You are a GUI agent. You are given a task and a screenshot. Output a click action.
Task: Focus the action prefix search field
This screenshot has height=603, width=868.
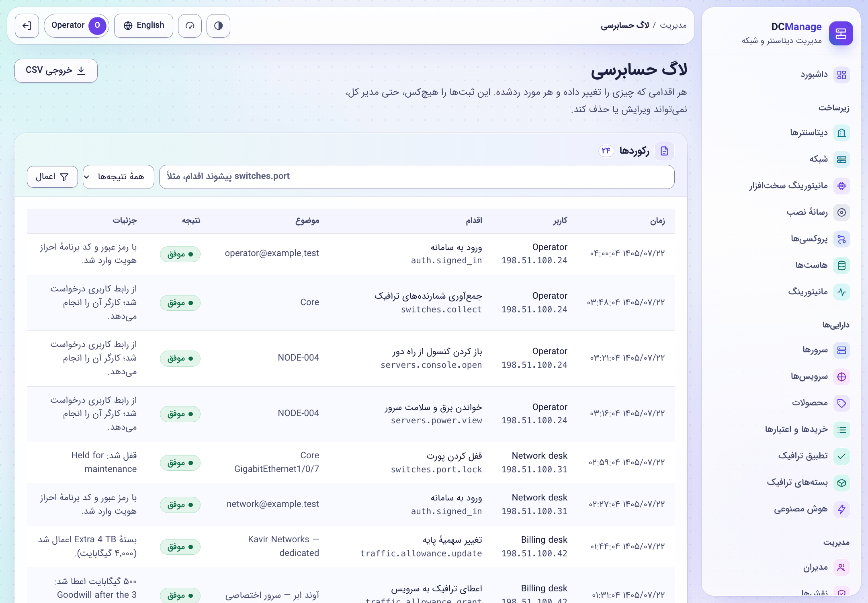click(x=417, y=177)
